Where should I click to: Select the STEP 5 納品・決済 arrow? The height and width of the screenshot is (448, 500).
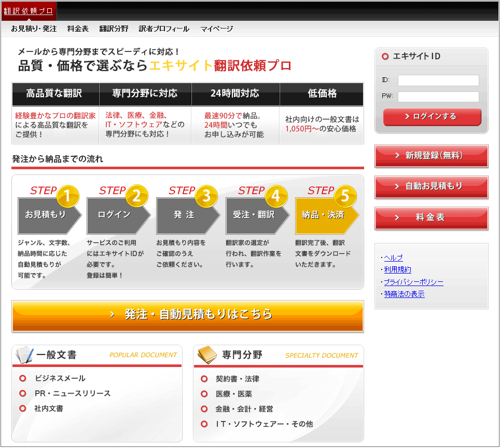point(327,216)
